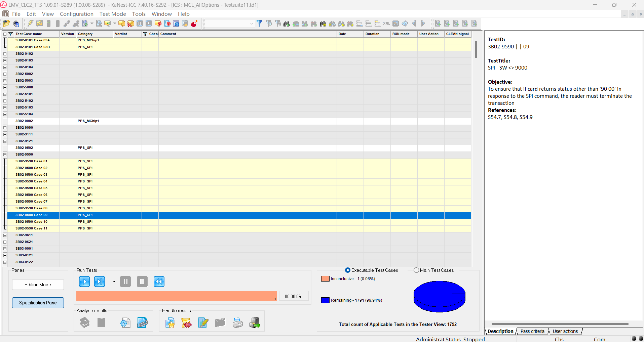Click the rewind button under Run Tests
Image resolution: width=644 pixels, height=342 pixels.
point(159,282)
